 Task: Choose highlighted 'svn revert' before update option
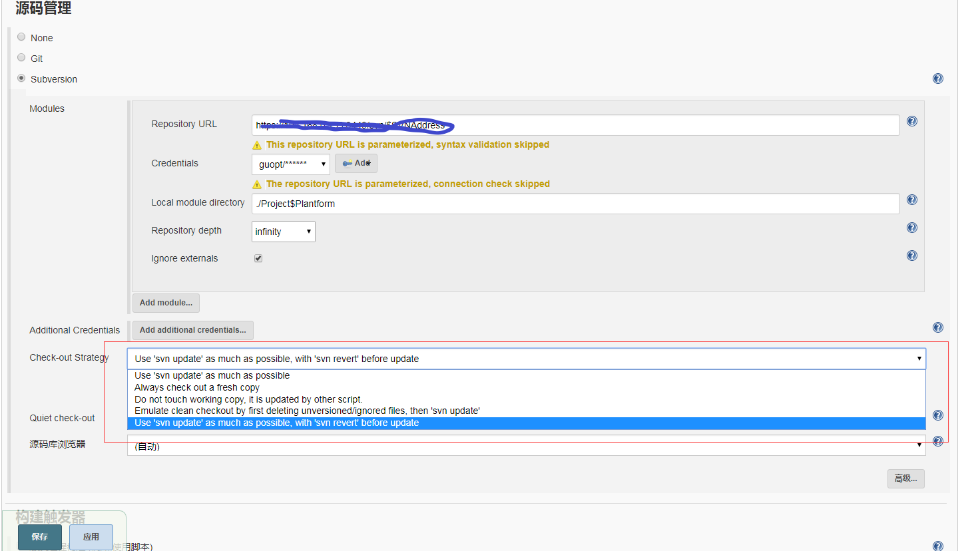(527, 423)
